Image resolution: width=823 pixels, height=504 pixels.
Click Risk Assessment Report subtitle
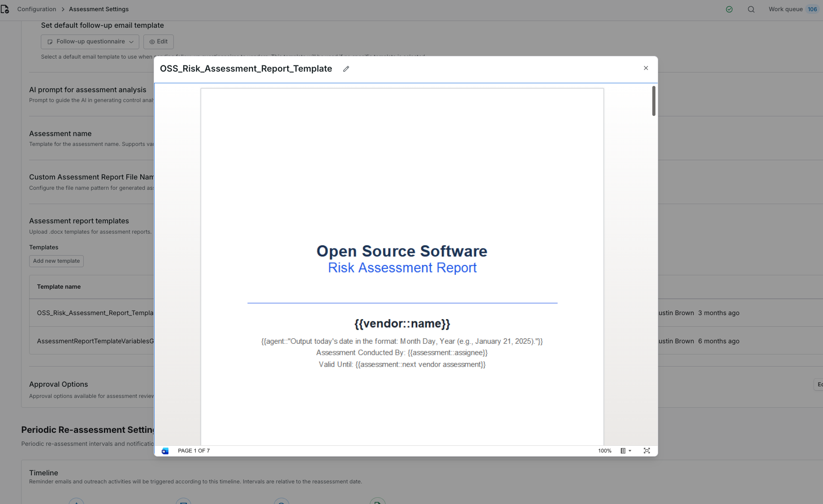[402, 268]
